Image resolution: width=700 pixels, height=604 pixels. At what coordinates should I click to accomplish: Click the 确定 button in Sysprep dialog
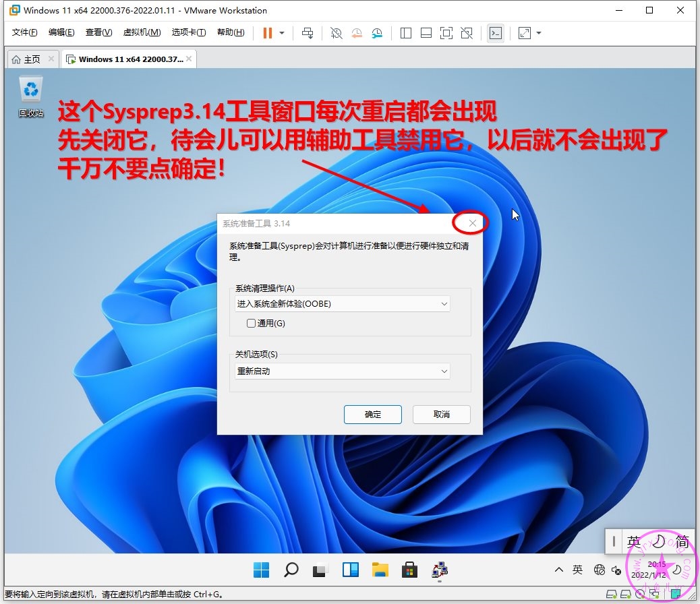pos(373,415)
